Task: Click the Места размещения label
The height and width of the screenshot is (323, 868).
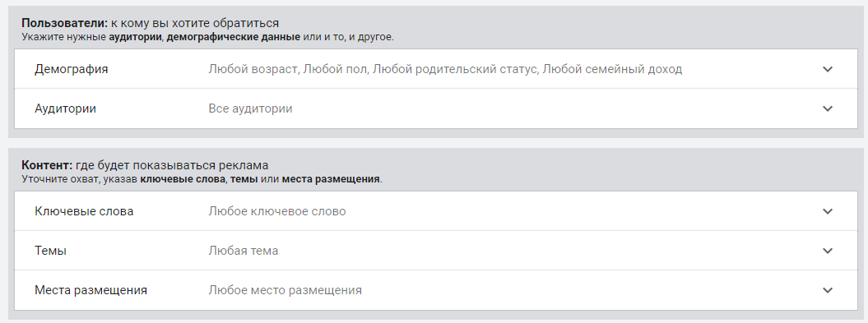Action: (x=91, y=290)
